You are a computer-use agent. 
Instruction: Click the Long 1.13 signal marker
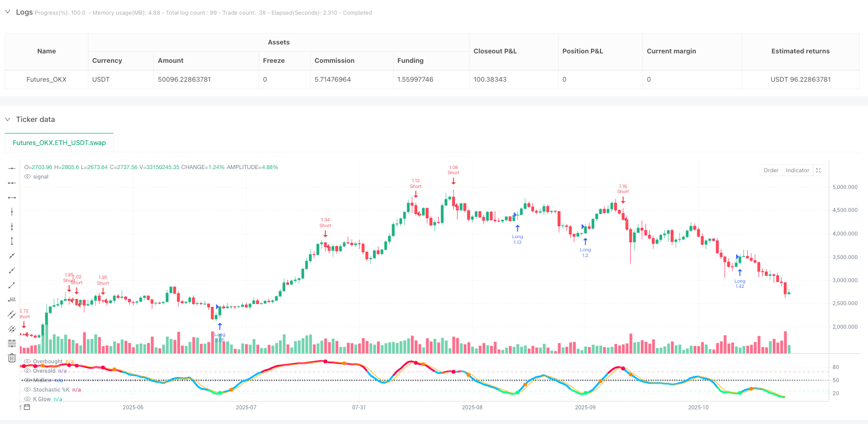517,229
